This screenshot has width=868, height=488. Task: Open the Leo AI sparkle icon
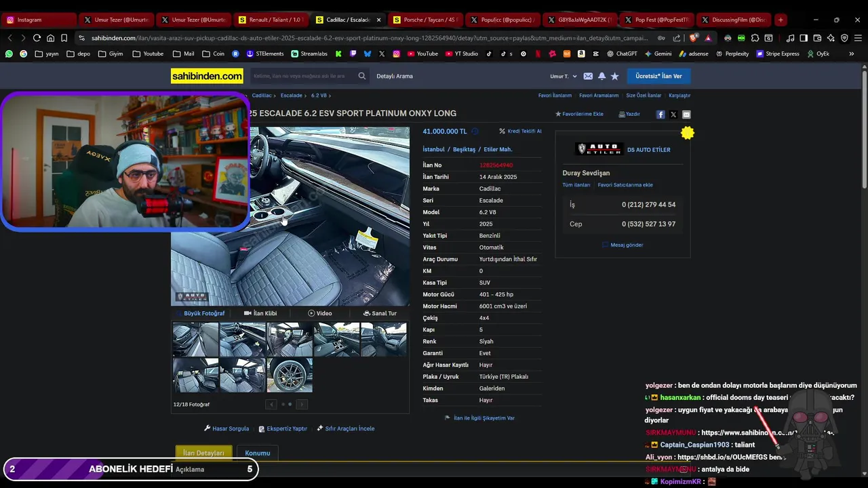click(831, 38)
